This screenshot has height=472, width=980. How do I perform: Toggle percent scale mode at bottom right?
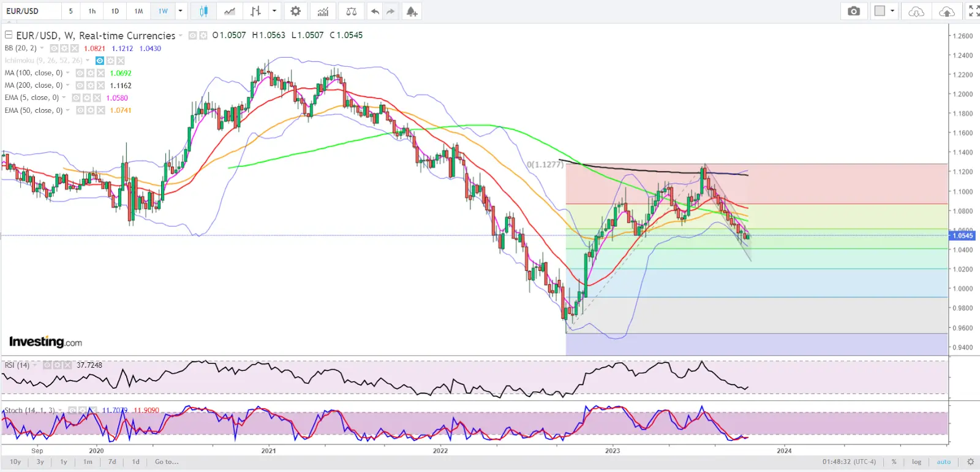pos(894,462)
